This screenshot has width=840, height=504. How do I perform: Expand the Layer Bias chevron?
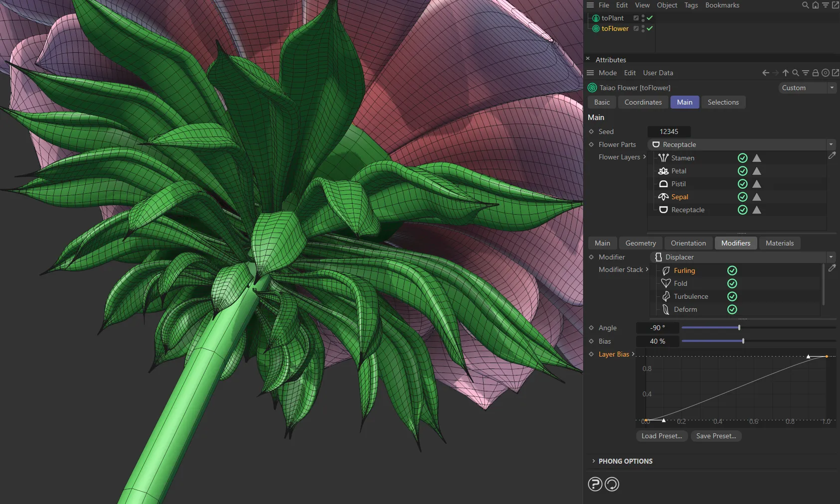(x=632, y=354)
